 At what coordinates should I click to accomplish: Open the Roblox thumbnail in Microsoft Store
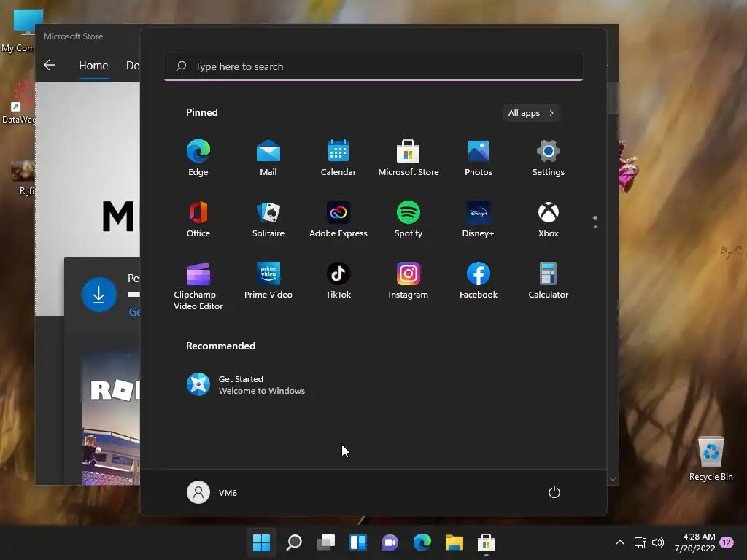tap(111, 417)
